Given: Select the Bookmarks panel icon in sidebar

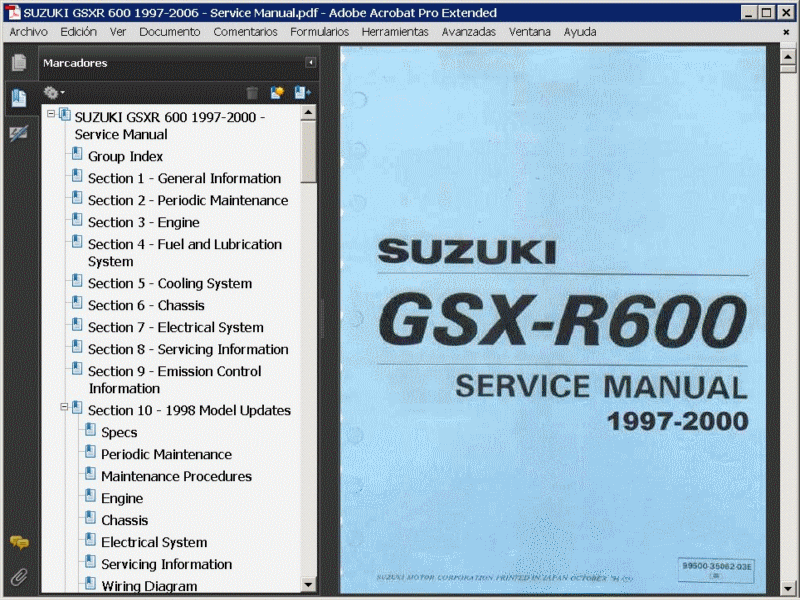Looking at the screenshot, I should (x=19, y=97).
